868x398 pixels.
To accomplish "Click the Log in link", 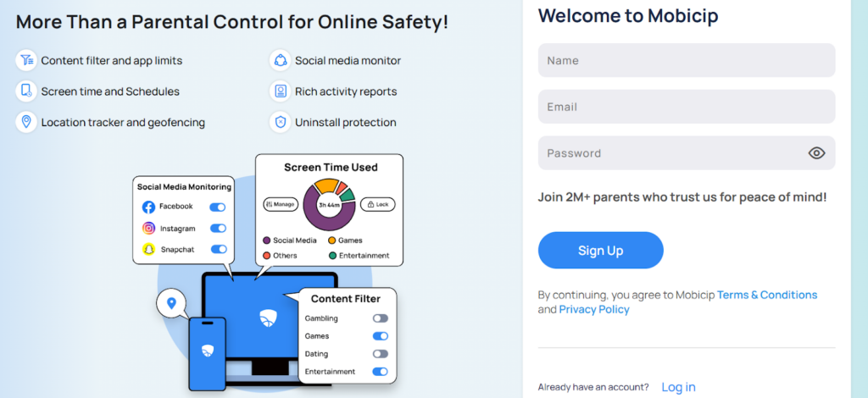I will click(678, 387).
